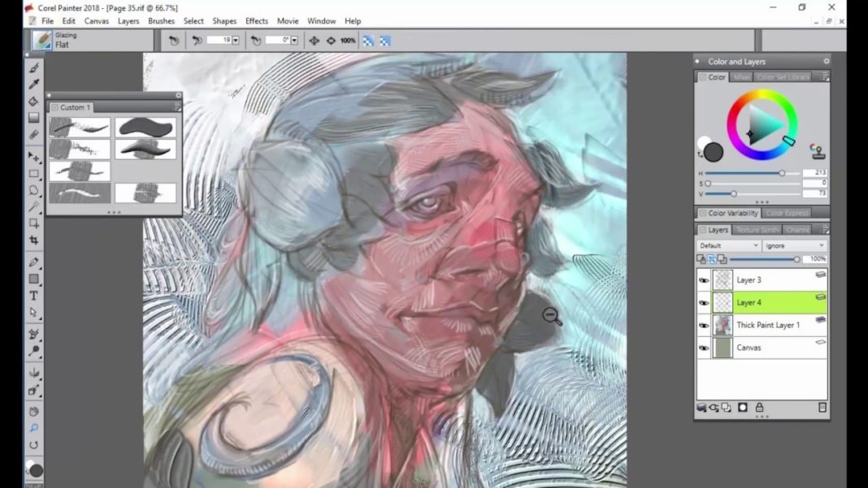Hide the Canvas layer

click(704, 348)
